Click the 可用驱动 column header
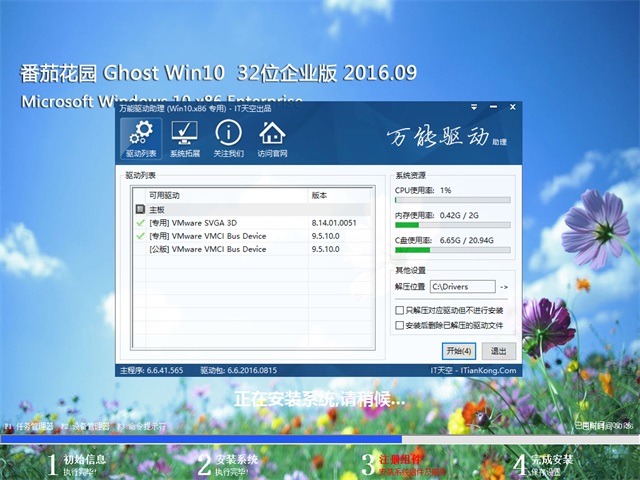Image resolution: width=640 pixels, height=480 pixels. coord(227,196)
